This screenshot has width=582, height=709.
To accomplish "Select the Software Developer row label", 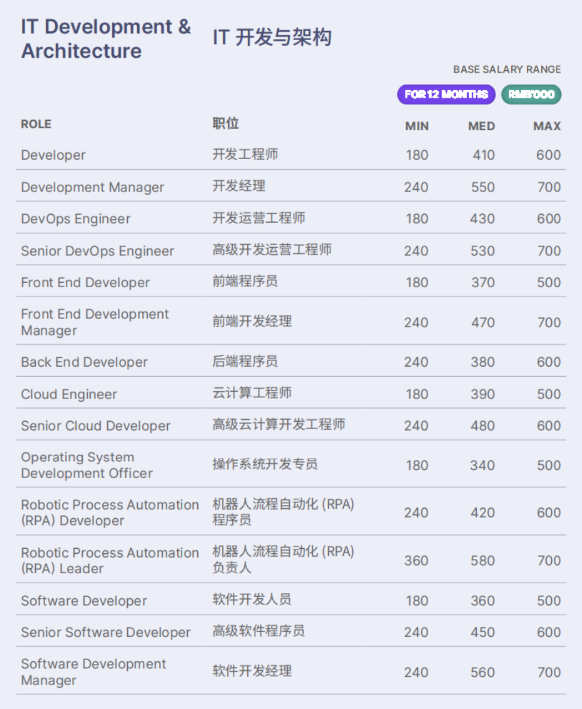I will [84, 601].
